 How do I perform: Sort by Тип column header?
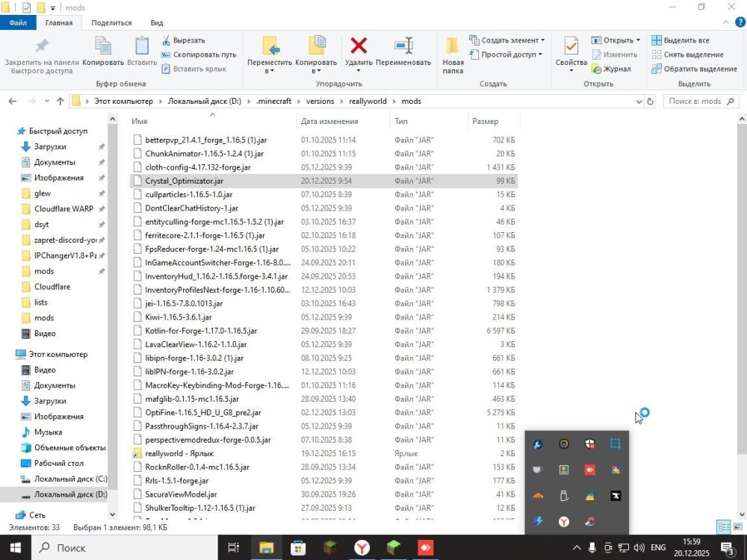430,122
